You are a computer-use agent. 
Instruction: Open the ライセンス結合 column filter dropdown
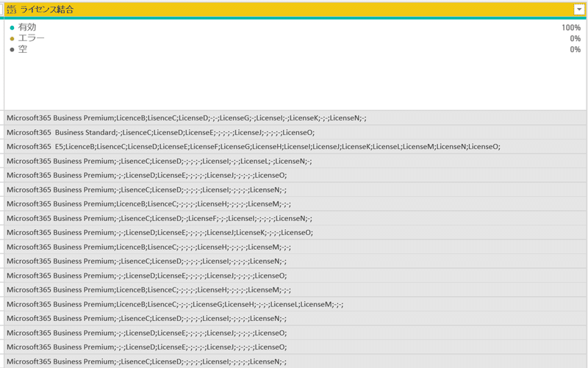[578, 10]
